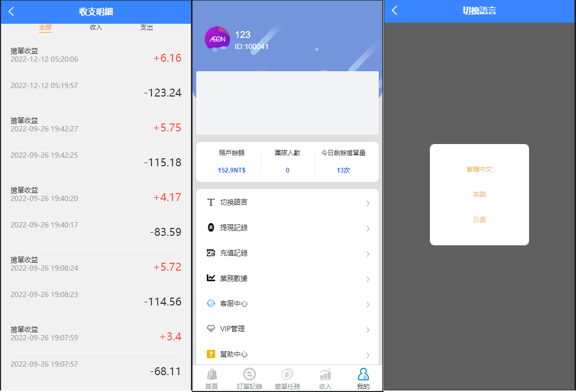Click the +5.72 income amount
The height and width of the screenshot is (392, 576).
coord(167,267)
